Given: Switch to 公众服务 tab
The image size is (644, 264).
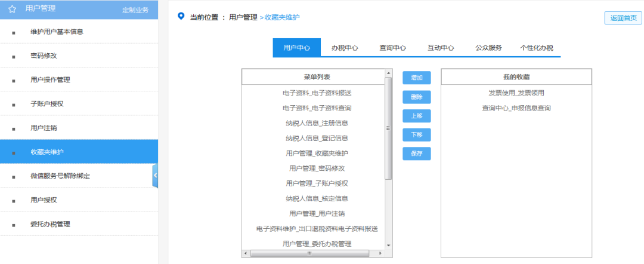Looking at the screenshot, I should (489, 48).
